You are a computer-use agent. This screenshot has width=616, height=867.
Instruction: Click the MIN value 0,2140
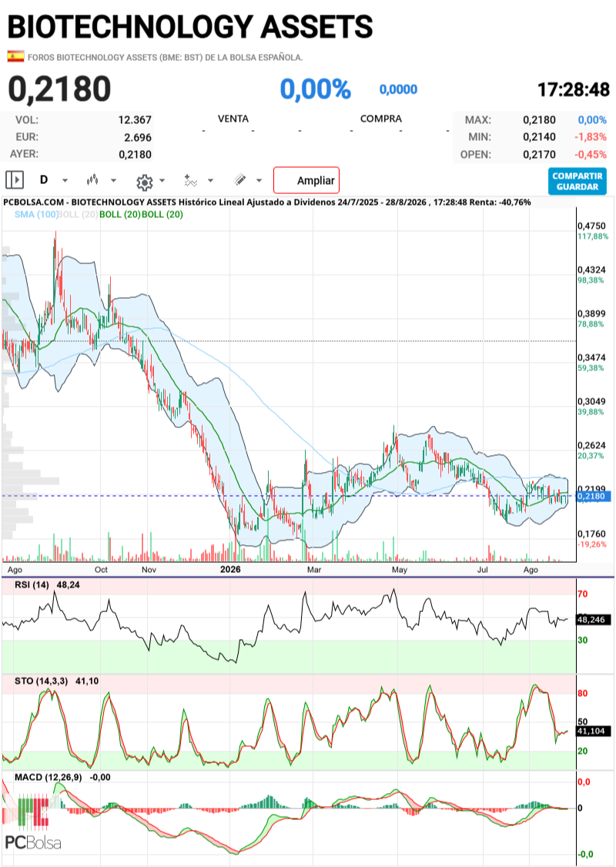[539, 136]
